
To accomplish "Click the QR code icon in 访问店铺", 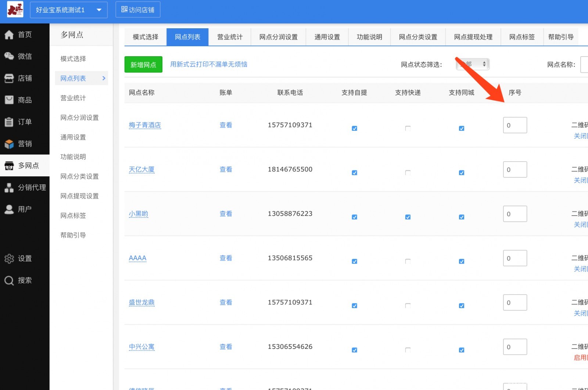I will click(x=124, y=10).
